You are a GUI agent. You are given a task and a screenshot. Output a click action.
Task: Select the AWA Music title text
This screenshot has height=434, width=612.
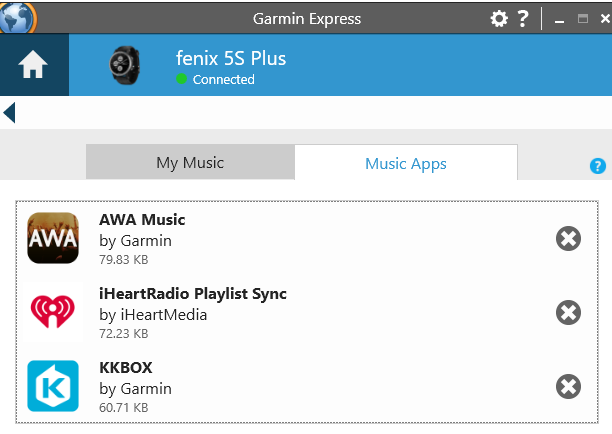point(142,219)
